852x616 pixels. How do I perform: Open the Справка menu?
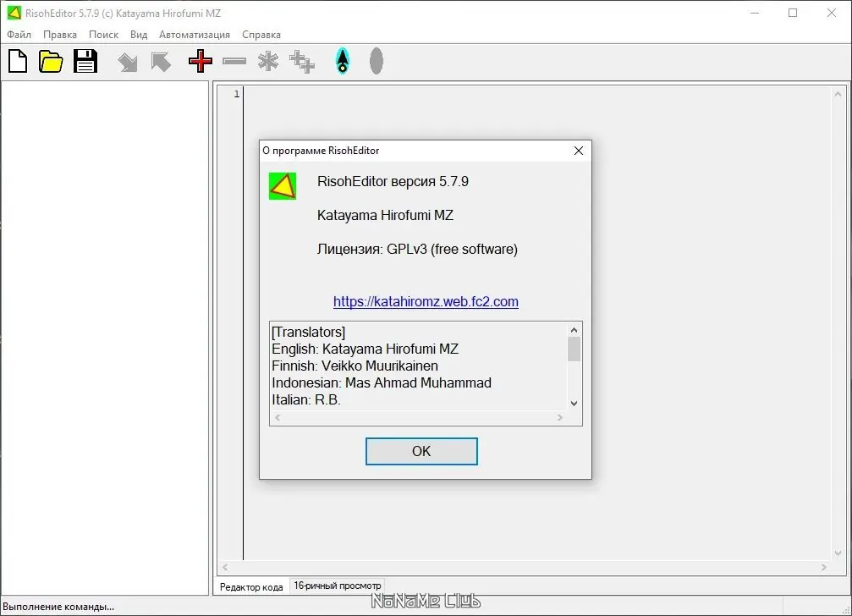[261, 34]
